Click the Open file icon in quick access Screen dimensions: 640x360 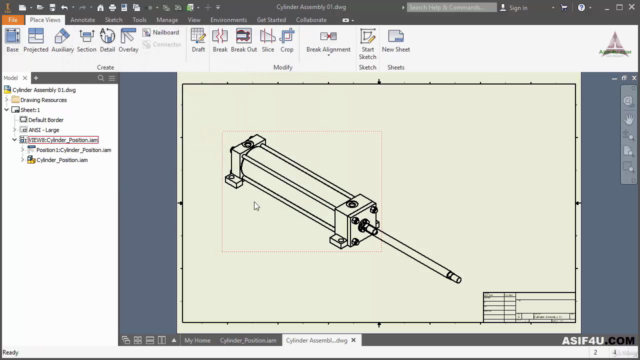point(40,7)
